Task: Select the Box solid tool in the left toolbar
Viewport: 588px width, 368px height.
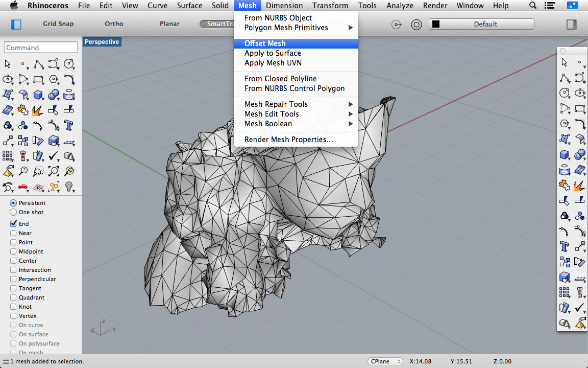Action: [38, 95]
